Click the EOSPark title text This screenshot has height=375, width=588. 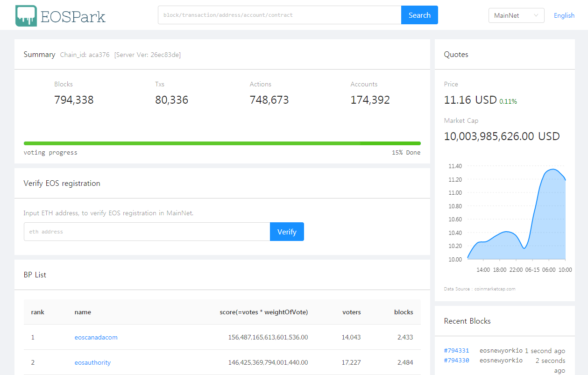pyautogui.click(x=73, y=16)
